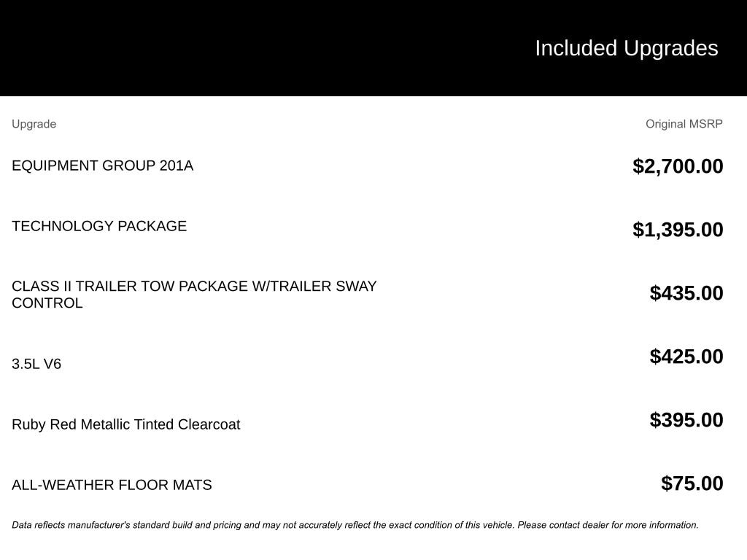Click the $395.00 price
Image resolution: width=747 pixels, height=560 pixels.
(x=686, y=420)
